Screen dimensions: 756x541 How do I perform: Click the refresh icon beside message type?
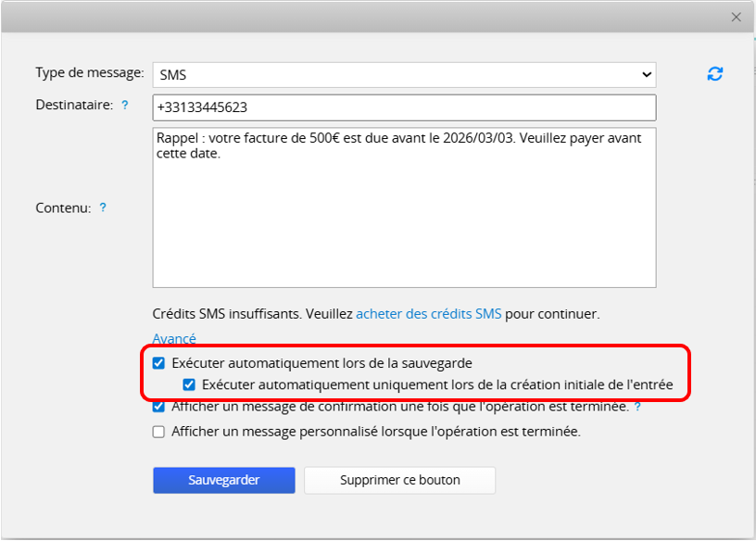point(714,74)
